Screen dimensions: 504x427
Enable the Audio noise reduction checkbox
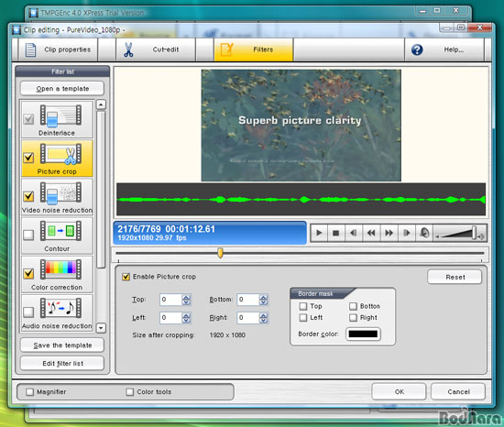pos(28,312)
